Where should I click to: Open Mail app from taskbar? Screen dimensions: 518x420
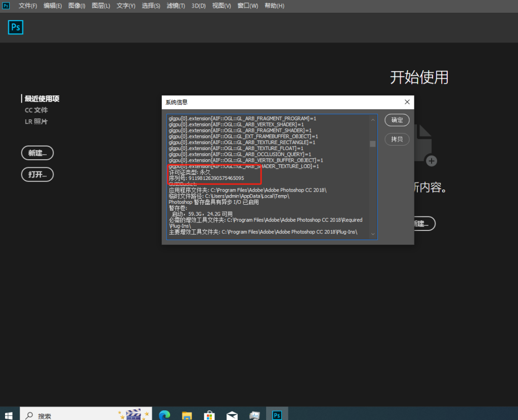232,415
